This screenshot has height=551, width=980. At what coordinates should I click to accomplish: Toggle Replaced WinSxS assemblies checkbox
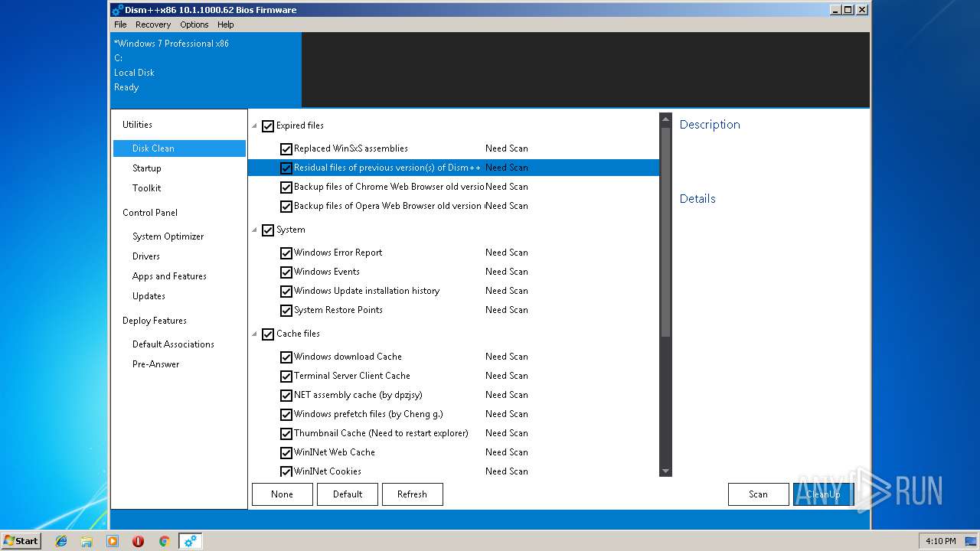(x=286, y=148)
